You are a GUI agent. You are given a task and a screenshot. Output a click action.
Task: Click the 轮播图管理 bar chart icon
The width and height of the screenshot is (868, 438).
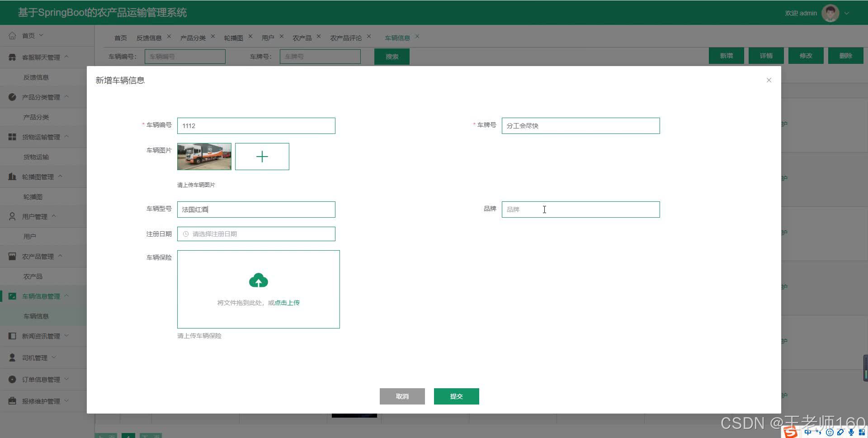(x=12, y=176)
